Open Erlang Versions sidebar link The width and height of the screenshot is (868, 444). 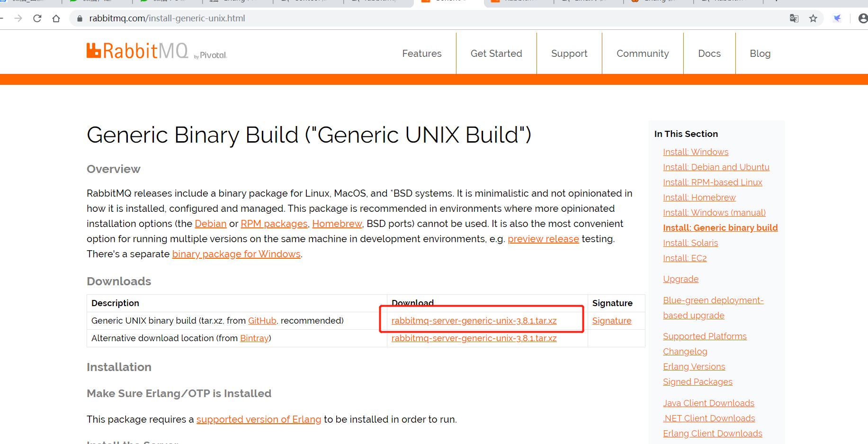[694, 367]
